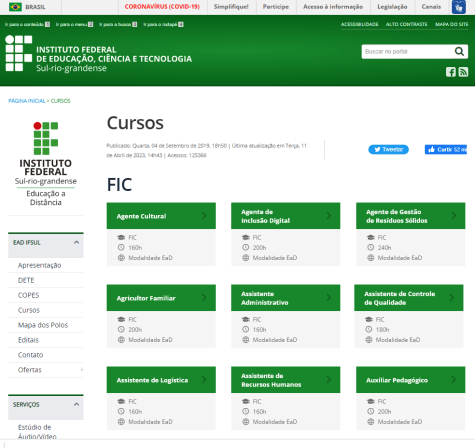The image size is (475, 448).
Task: Open Apresentação in sidebar menu
Action: (x=39, y=265)
